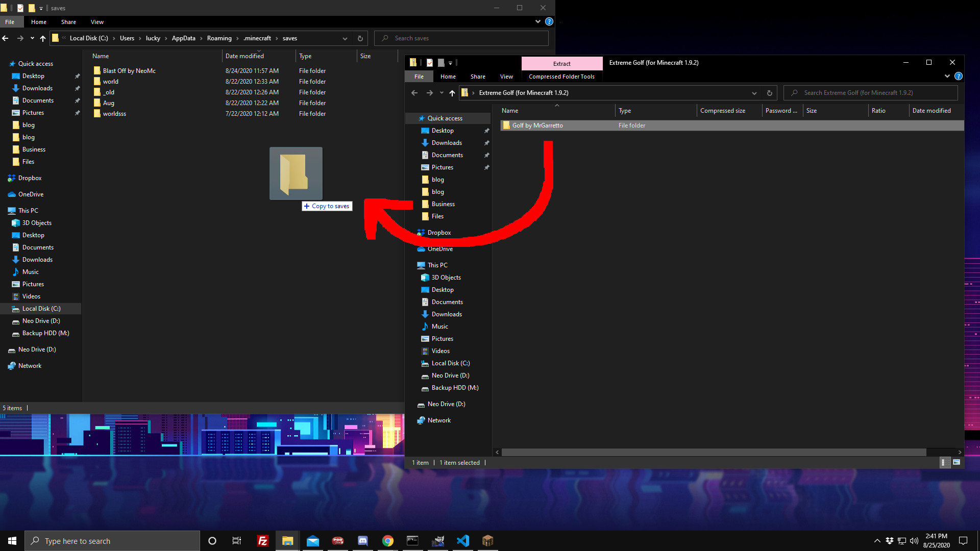This screenshot has height=551, width=980.
Task: Open Dropbox in saves window sidebar
Action: click(30, 178)
